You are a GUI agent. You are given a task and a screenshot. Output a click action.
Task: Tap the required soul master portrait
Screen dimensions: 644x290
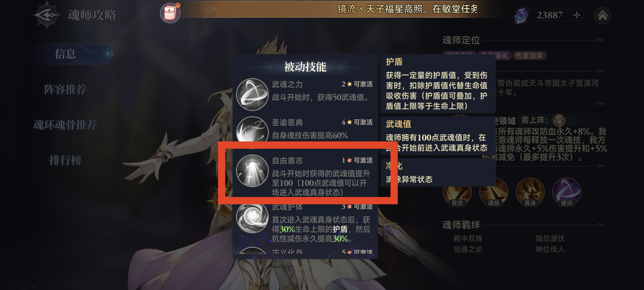[559, 121]
